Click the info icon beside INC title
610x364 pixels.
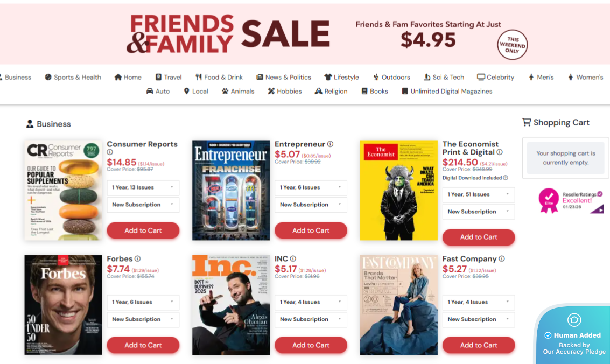pyautogui.click(x=293, y=259)
